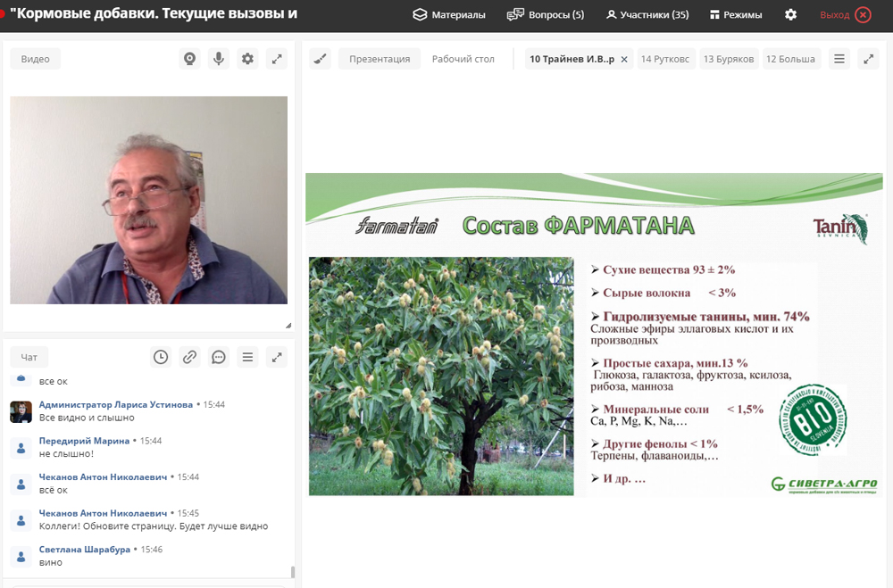This screenshot has width=893, height=588.
Task: Select the drawing brush tool
Action: click(320, 59)
